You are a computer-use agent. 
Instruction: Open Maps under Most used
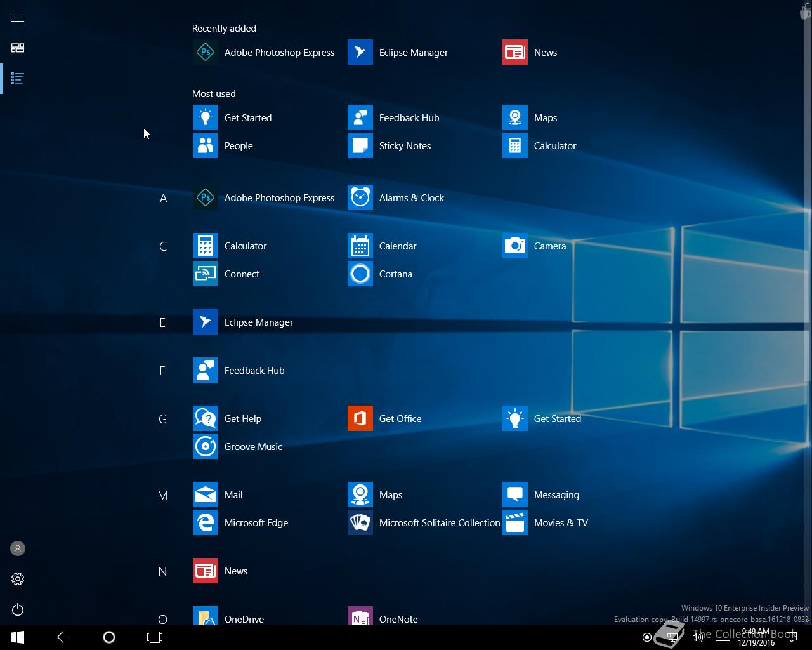tap(530, 117)
